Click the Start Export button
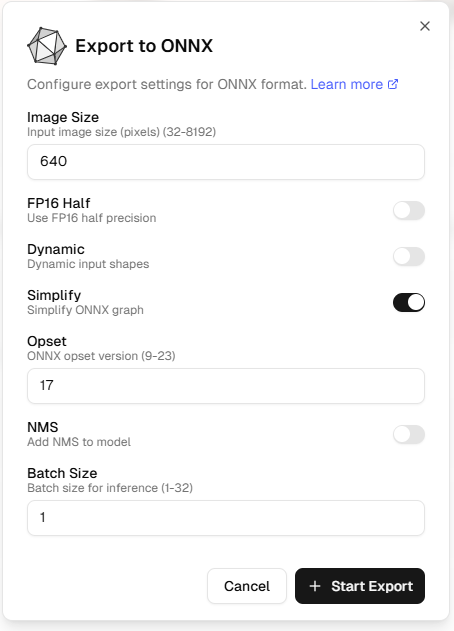 [x=360, y=586]
